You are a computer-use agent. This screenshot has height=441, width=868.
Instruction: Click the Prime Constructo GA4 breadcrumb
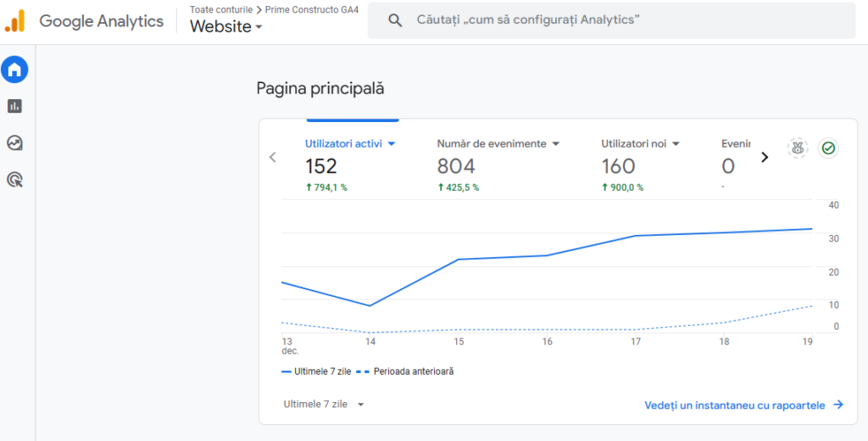point(312,9)
